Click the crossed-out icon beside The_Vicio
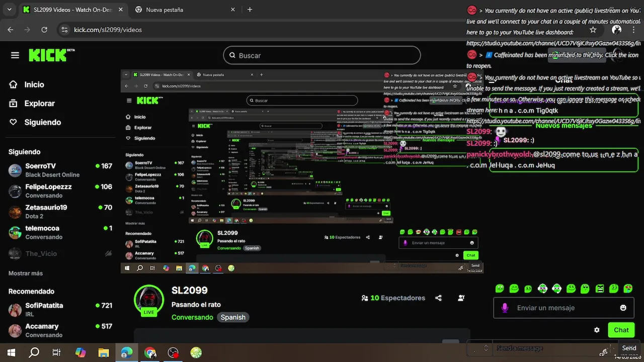Screen dimensions: 644x362 point(108,254)
